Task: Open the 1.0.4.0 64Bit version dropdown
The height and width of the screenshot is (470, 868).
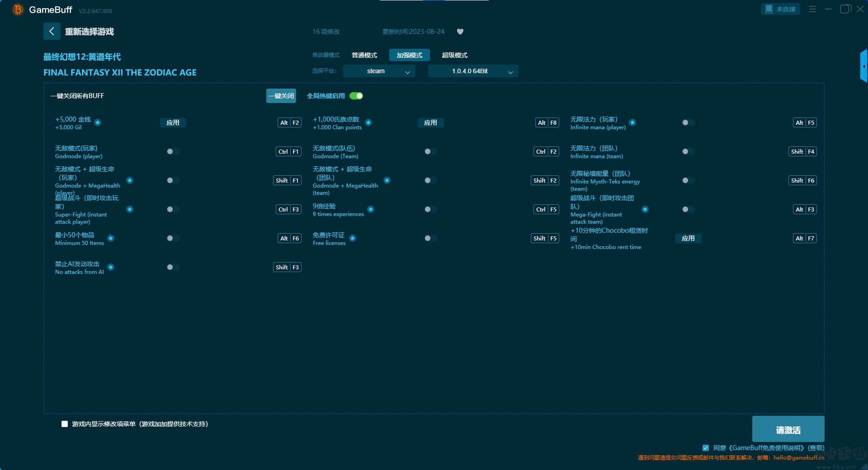Action: 473,71
